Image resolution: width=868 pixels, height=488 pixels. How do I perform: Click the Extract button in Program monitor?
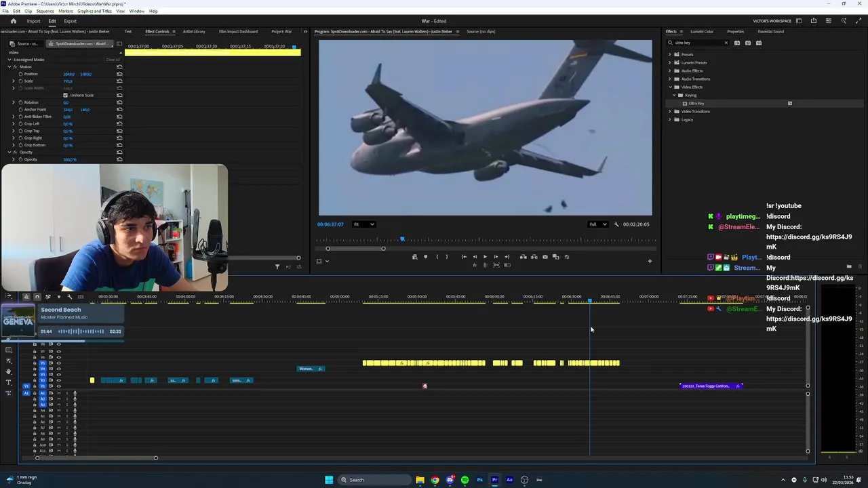534,257
